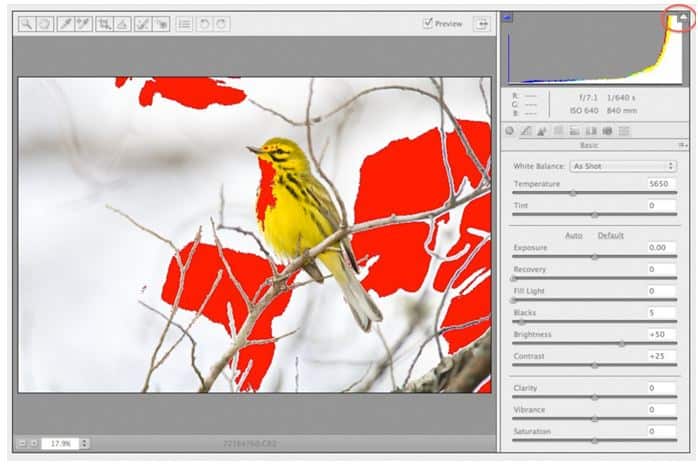Open zoom level stepper dropdown
Viewport: 698px width, 467px height.
84,443
